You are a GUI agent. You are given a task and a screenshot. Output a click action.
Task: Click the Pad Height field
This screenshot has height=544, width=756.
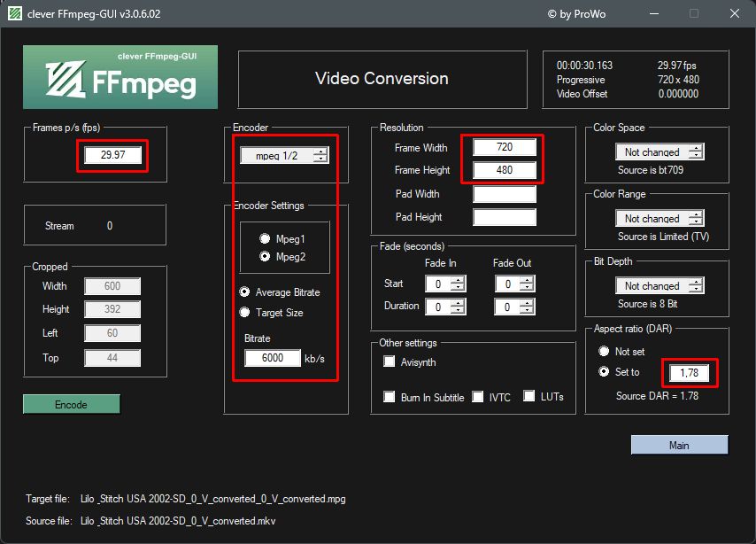coord(505,217)
